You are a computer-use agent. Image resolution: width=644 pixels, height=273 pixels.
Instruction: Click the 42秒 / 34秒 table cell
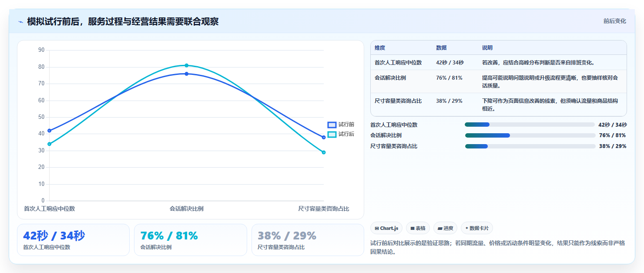pyautogui.click(x=450, y=63)
